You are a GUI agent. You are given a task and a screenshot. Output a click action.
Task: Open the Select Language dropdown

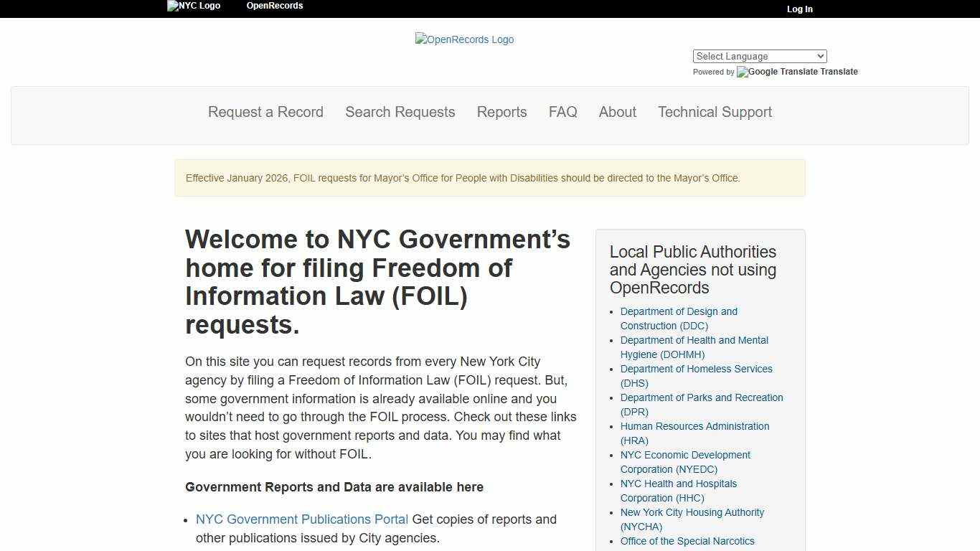point(759,56)
